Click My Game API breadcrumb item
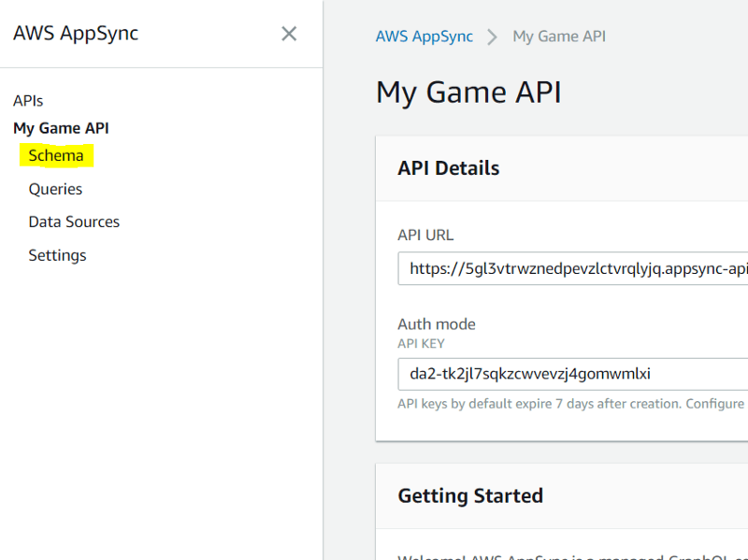Image resolution: width=748 pixels, height=560 pixels. point(559,36)
